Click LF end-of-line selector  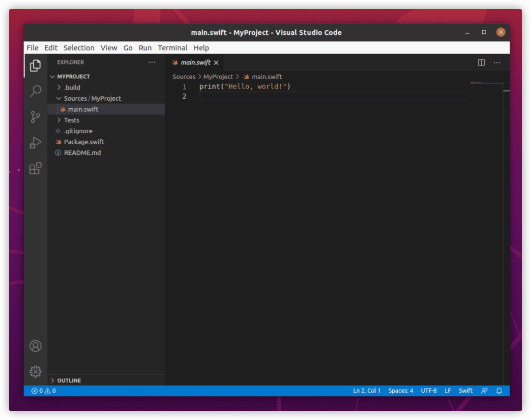coord(448,391)
